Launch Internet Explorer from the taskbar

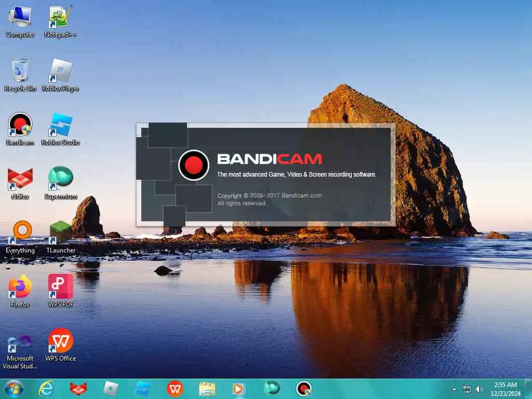(46, 389)
